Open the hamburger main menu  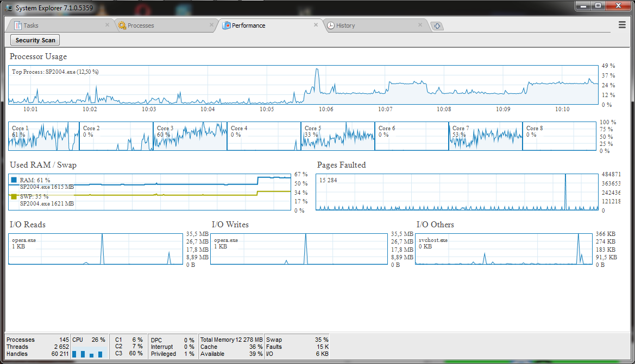coord(622,25)
